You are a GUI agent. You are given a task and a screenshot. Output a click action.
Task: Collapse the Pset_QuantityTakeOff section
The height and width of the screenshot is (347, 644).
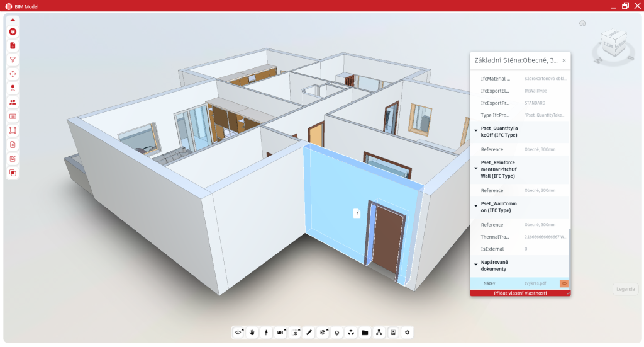tap(475, 131)
